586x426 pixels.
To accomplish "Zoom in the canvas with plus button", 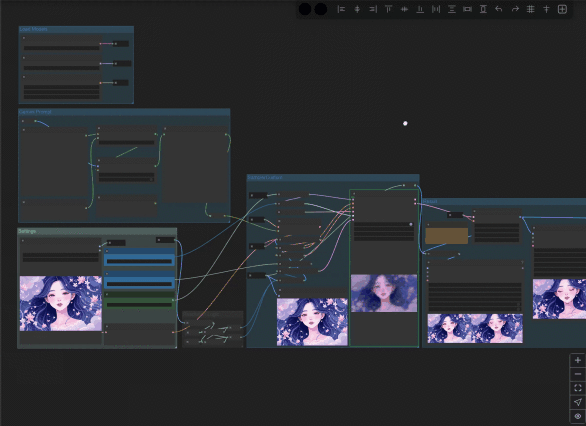I will tap(578, 360).
